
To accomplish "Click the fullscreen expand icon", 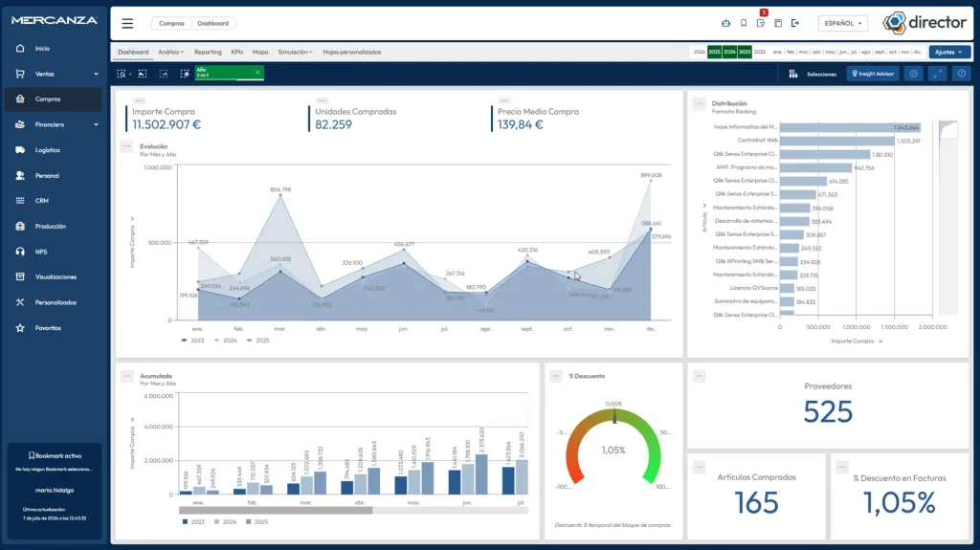I will (938, 74).
